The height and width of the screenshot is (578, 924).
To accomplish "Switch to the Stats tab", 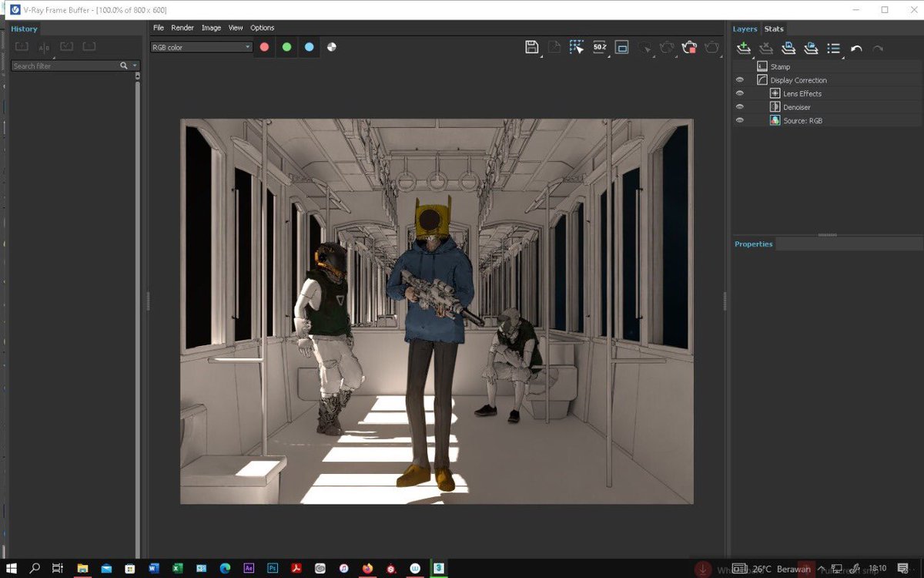I will coord(774,29).
